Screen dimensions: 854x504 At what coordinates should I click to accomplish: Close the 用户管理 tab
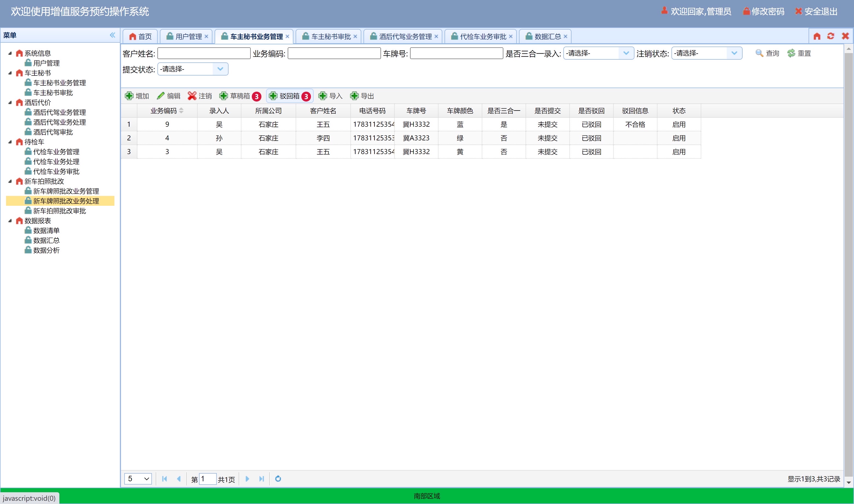[x=206, y=36]
